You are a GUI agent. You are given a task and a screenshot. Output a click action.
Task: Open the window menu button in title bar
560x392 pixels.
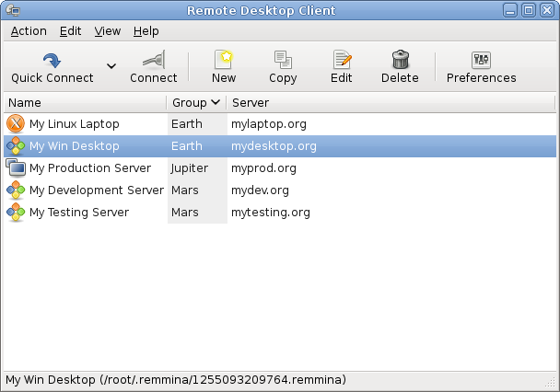[13, 11]
